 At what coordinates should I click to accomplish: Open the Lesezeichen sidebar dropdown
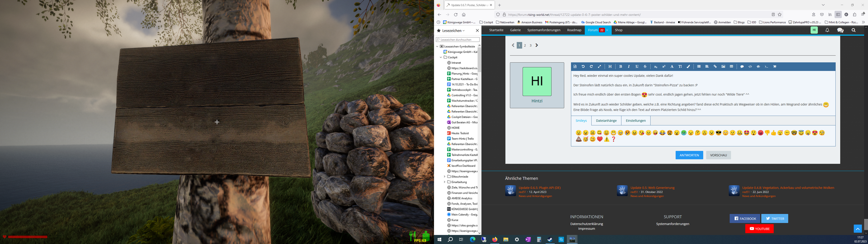pyautogui.click(x=464, y=31)
